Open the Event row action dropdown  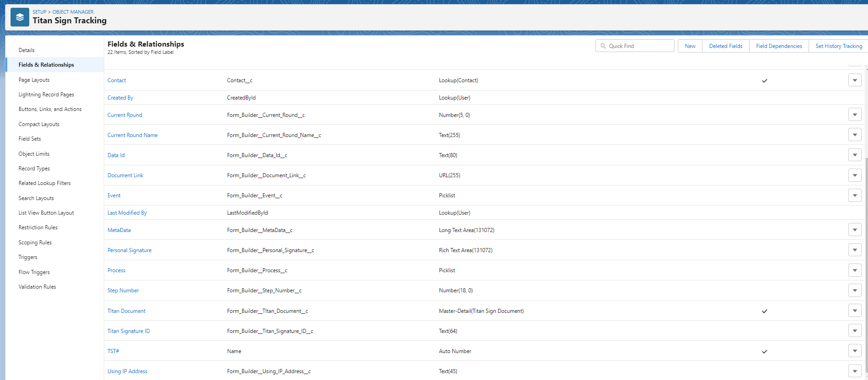(x=855, y=195)
